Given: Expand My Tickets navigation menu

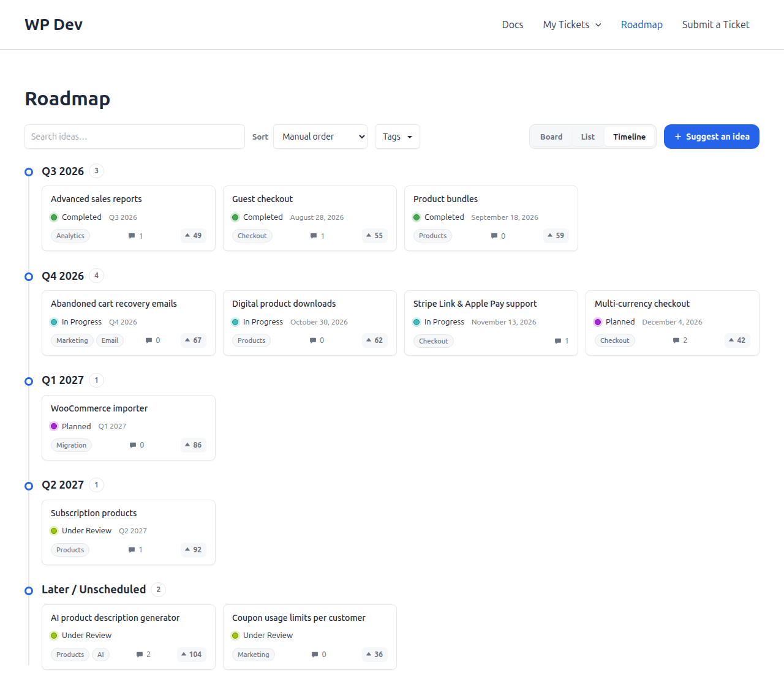Looking at the screenshot, I should tap(572, 24).
